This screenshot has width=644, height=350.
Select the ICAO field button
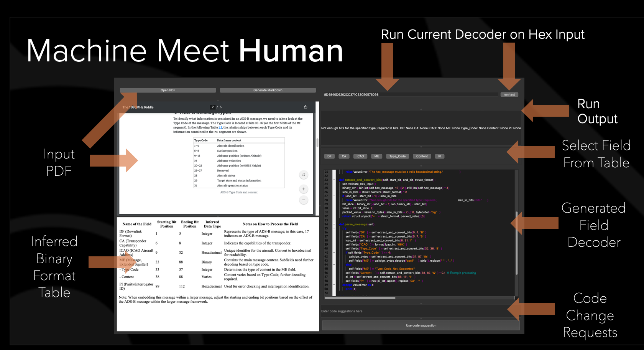click(360, 156)
